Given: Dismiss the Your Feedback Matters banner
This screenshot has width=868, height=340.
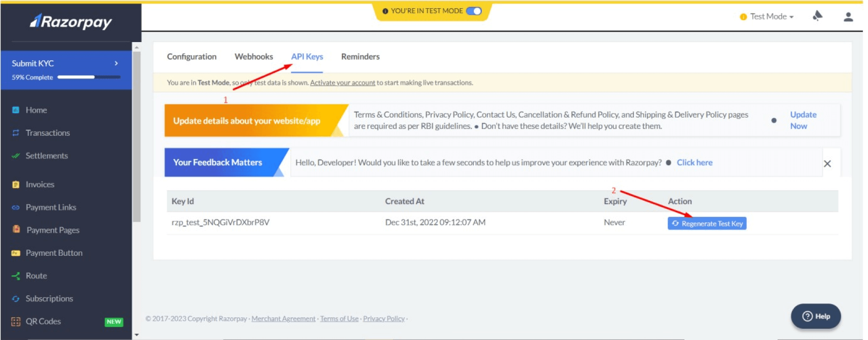Looking at the screenshot, I should click(x=827, y=164).
